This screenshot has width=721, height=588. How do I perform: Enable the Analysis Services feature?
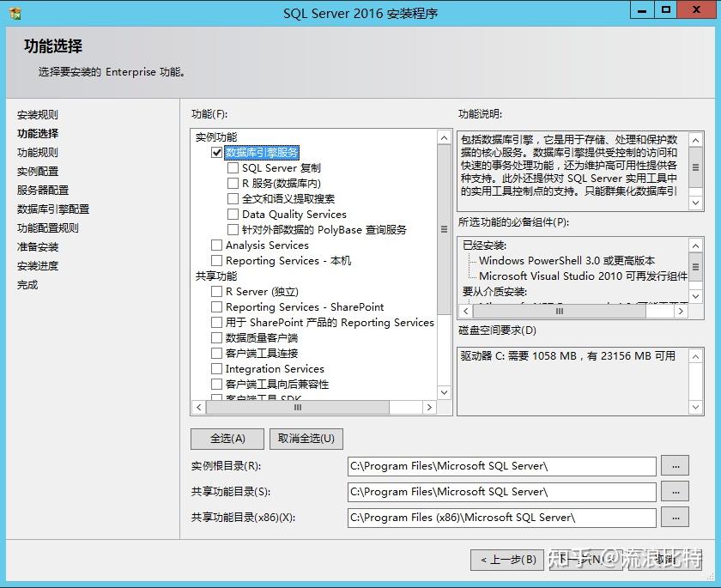click(x=215, y=246)
